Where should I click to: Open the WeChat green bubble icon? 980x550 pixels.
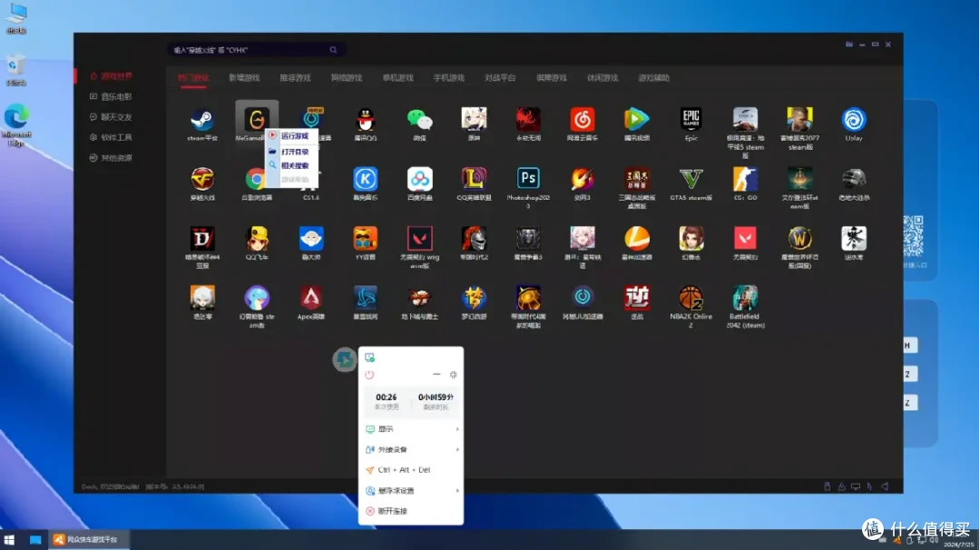[x=419, y=120]
